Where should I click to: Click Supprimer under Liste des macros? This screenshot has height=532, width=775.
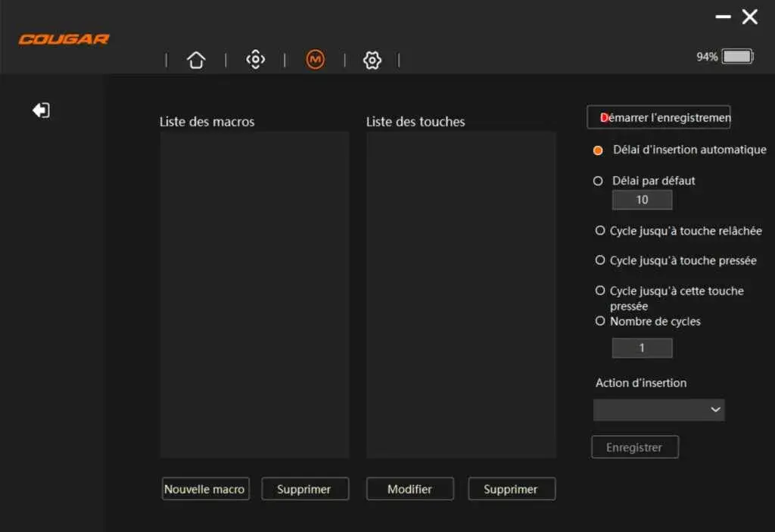click(305, 489)
